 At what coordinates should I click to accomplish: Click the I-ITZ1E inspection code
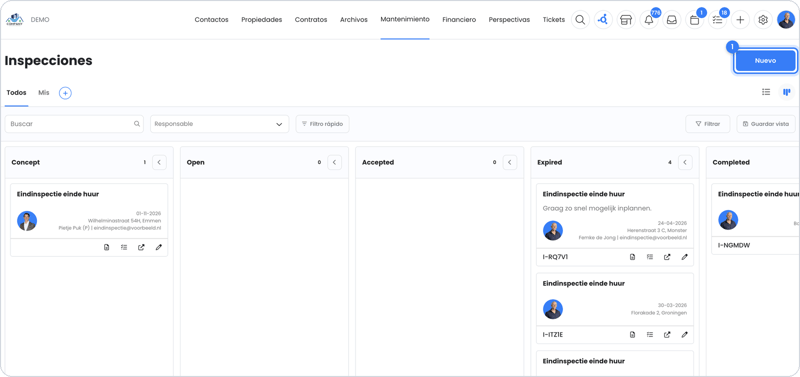point(553,335)
